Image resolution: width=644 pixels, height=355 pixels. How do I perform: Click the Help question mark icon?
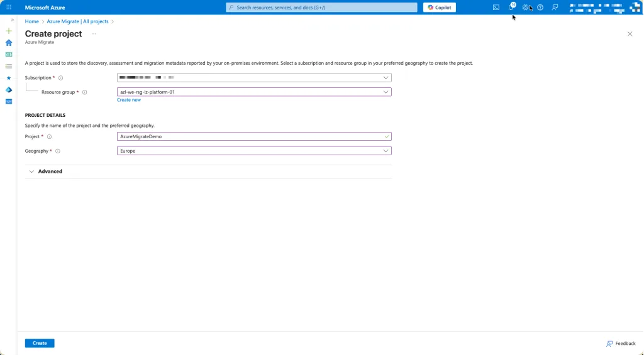point(540,8)
